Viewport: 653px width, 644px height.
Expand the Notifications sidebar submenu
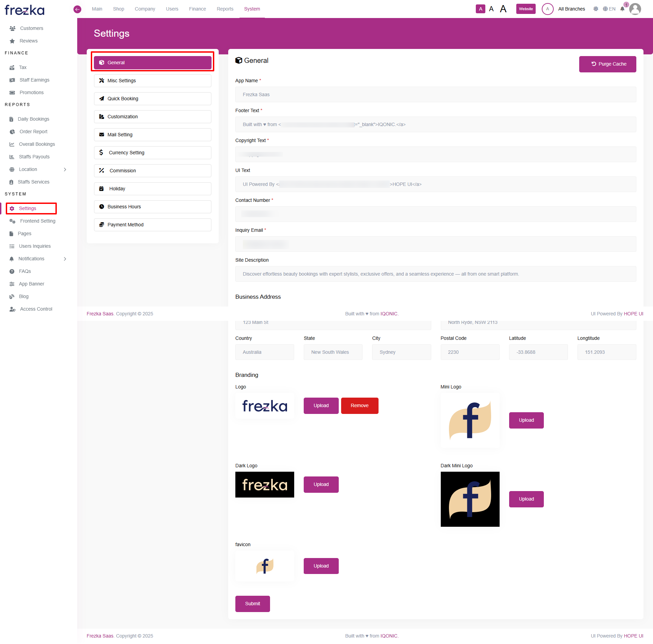pyautogui.click(x=65, y=259)
